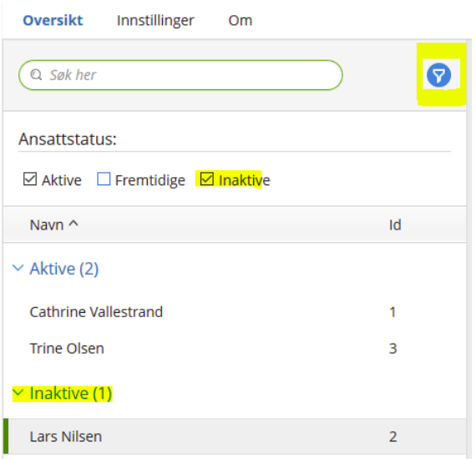Screen dimensions: 476x459
Task: Sort list by Id column header
Action: (395, 225)
